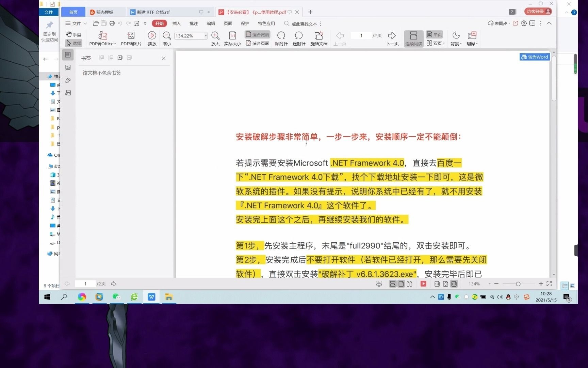
Task: Click page number field in ribbon
Action: point(361,35)
